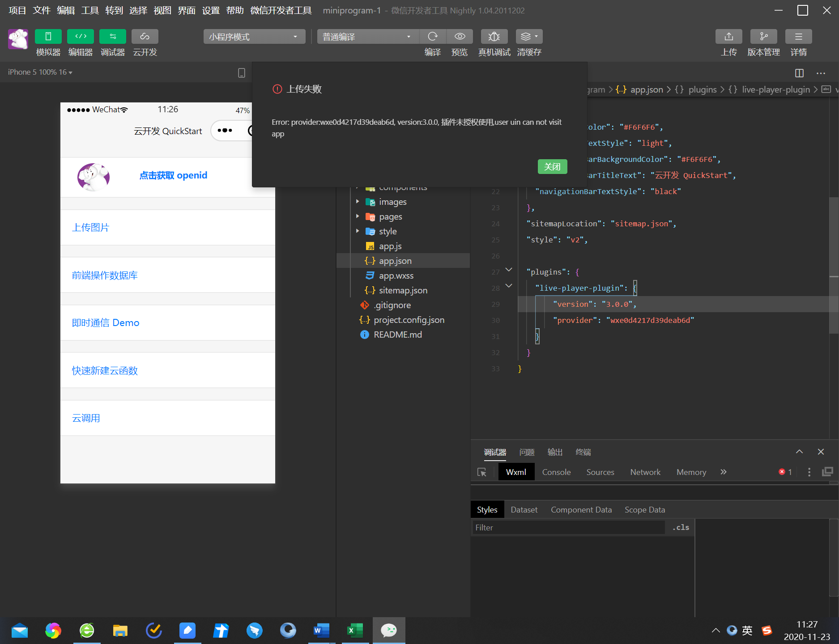
Task: Open the mini program mode dropdown
Action: pyautogui.click(x=254, y=37)
